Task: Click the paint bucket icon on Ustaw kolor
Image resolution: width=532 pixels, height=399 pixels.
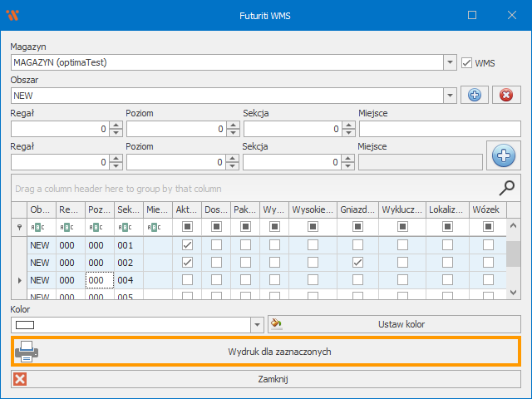Action: (278, 324)
